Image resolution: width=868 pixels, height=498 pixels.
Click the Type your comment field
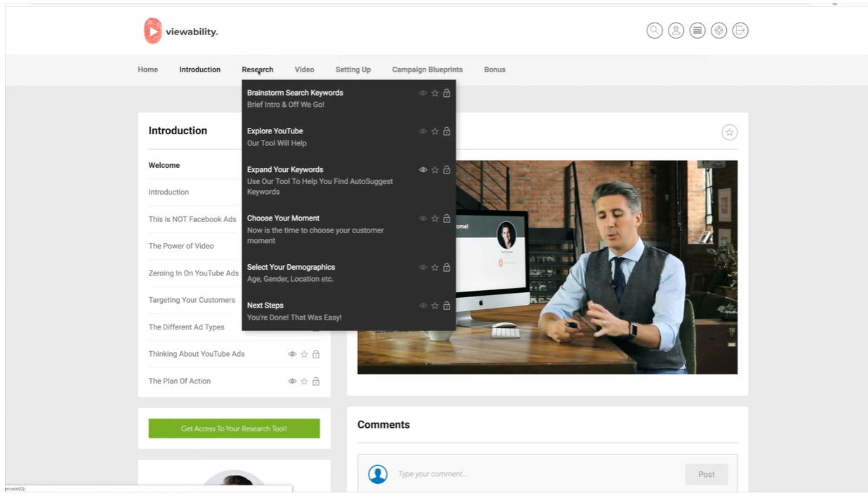point(537,474)
